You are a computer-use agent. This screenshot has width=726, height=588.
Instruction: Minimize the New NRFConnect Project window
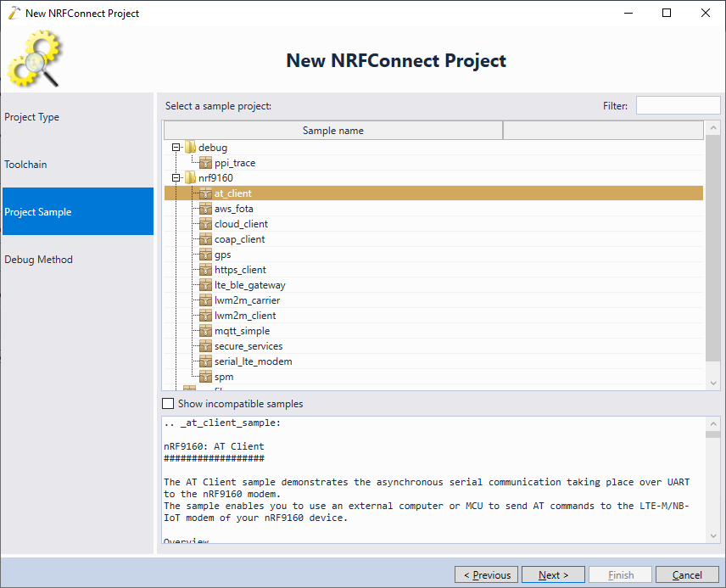tap(628, 13)
